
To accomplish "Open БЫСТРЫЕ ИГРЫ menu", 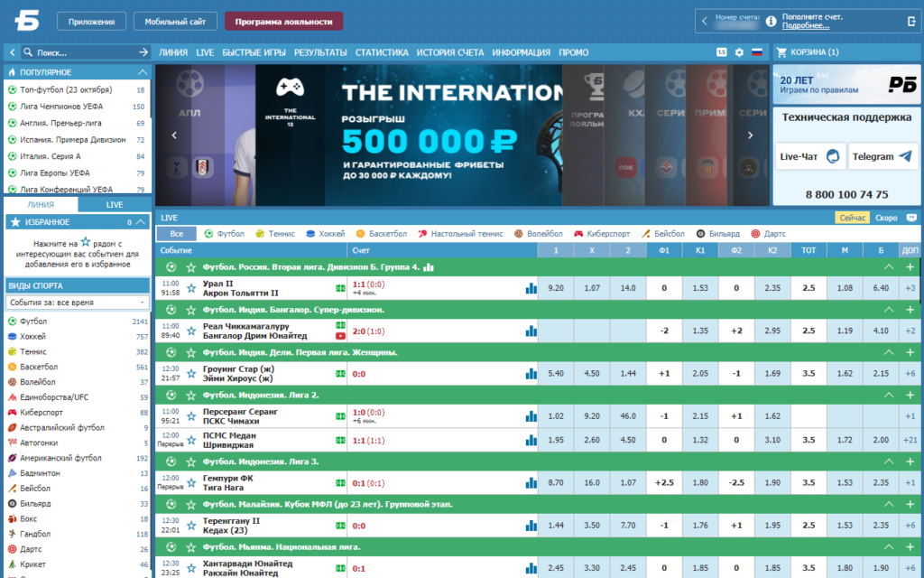I will click(254, 52).
